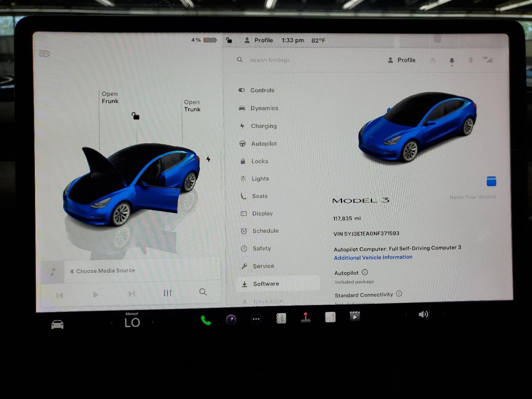532x399 pixels.
Task: Tap the charge port lightning icon
Action: pos(208,159)
